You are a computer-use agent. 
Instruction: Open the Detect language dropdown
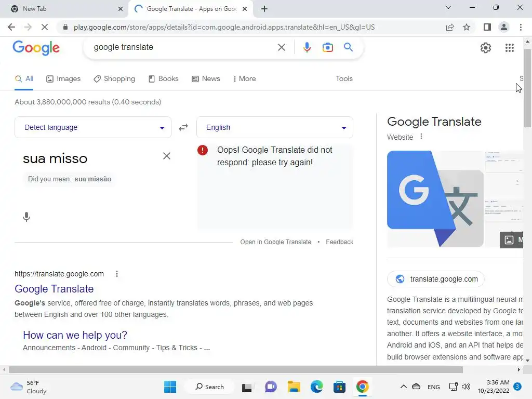[93, 127]
